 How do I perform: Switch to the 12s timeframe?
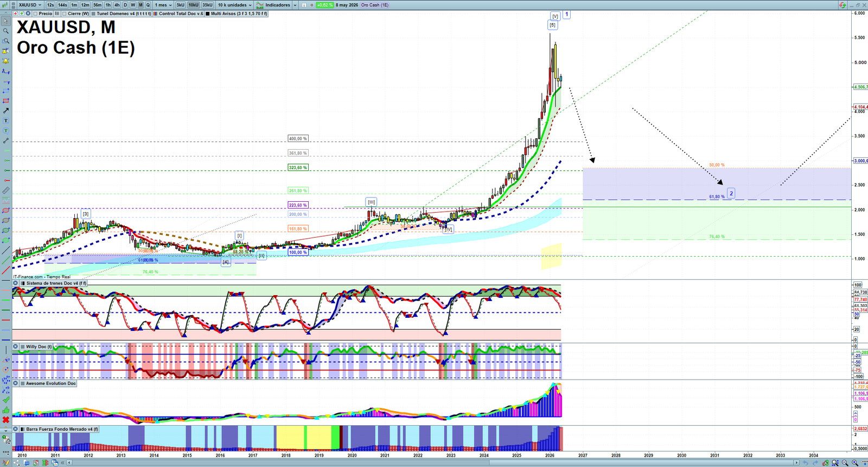pos(50,5)
